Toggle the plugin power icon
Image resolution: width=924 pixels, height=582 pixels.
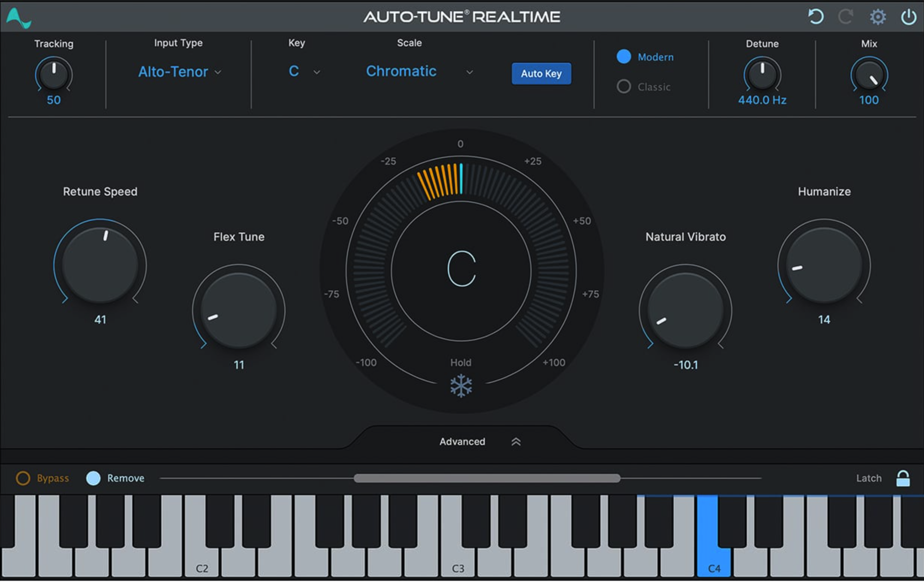(x=908, y=17)
